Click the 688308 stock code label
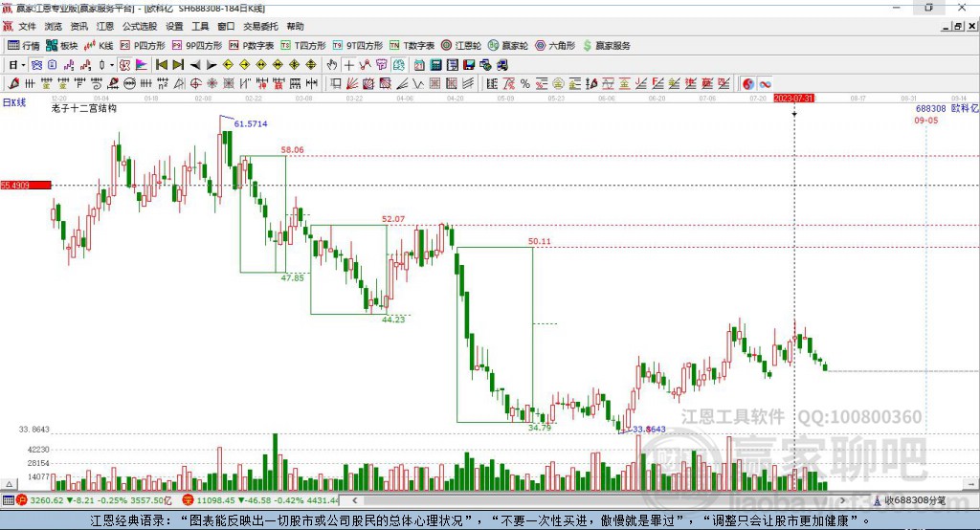 (x=930, y=109)
